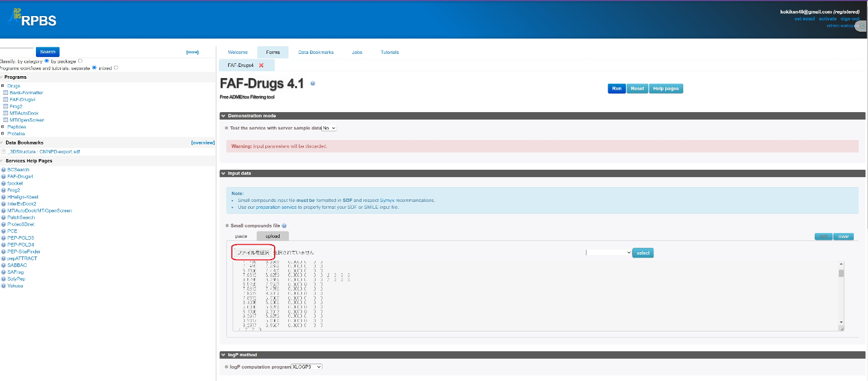
Task: Click the select button for bookmarks
Action: 643,253
